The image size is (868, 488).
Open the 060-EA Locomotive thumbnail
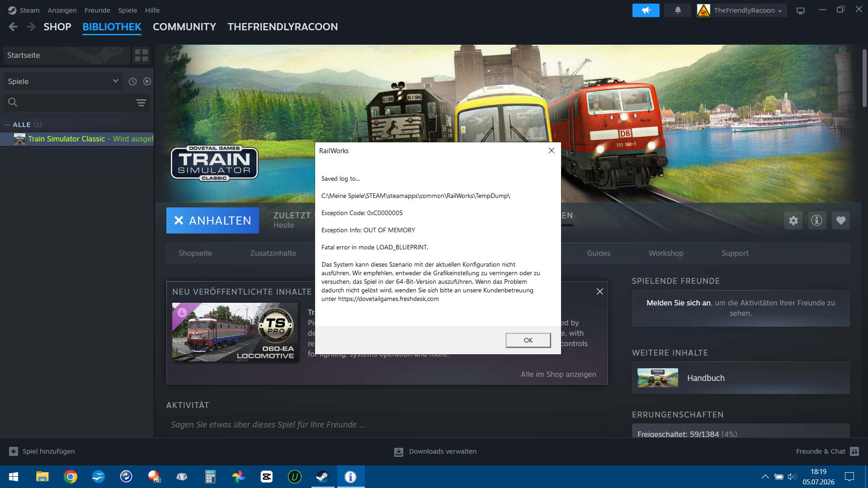pyautogui.click(x=235, y=332)
